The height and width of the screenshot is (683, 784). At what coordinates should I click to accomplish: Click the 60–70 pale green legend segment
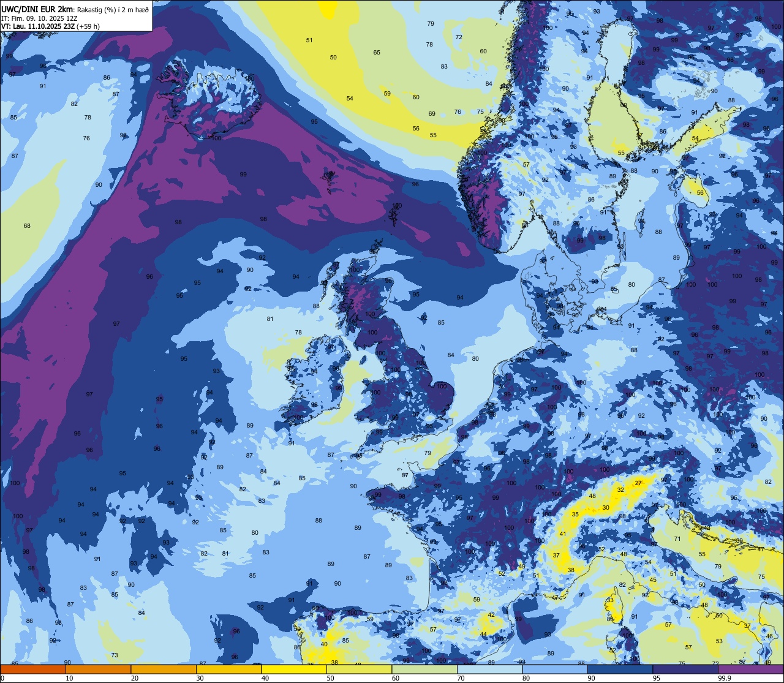coord(424,669)
